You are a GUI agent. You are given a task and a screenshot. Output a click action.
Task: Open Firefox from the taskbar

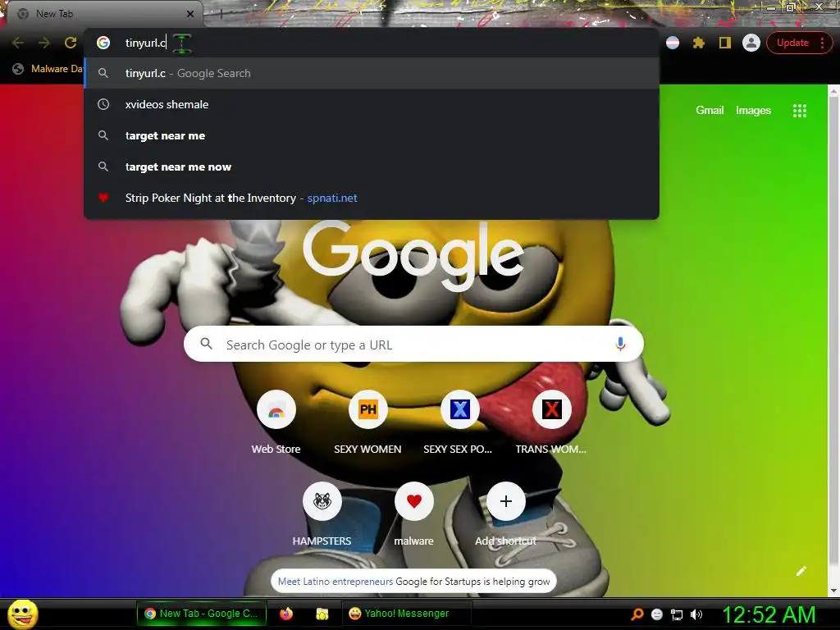click(x=286, y=614)
